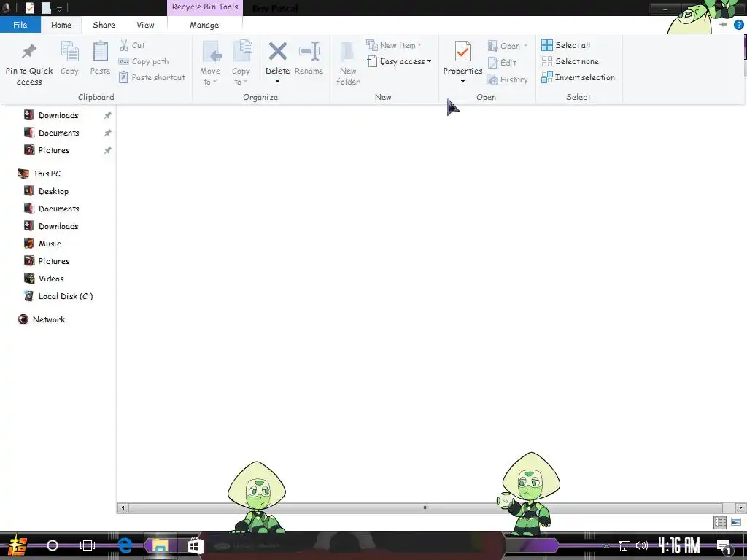Switch to Details view icon
This screenshot has height=560, width=747.
tap(720, 522)
